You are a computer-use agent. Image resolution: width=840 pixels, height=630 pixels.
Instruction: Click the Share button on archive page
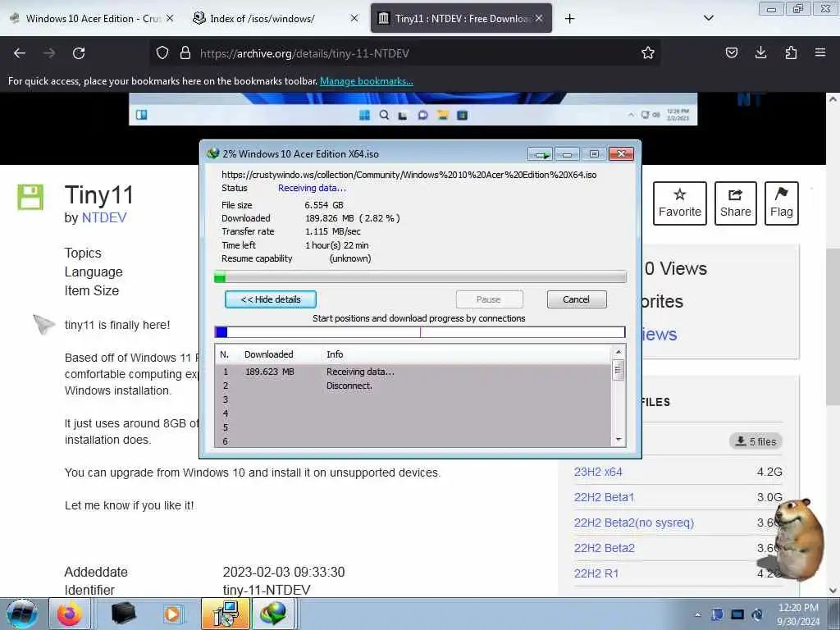736,203
